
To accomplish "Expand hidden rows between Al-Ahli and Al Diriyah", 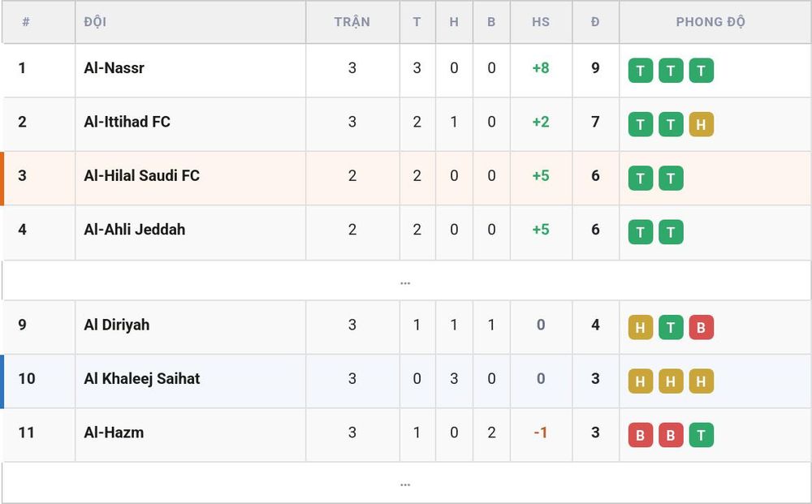I will (x=405, y=282).
